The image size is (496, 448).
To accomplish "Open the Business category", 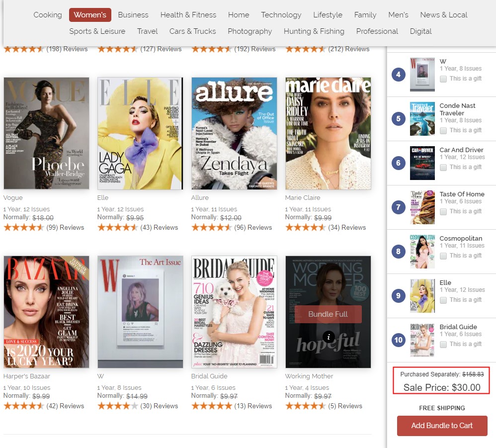I will tap(133, 15).
